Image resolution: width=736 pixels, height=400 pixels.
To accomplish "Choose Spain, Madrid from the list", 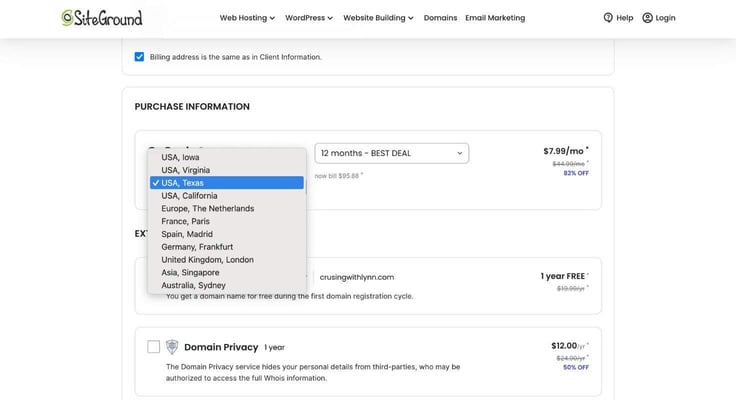I will [227, 234].
